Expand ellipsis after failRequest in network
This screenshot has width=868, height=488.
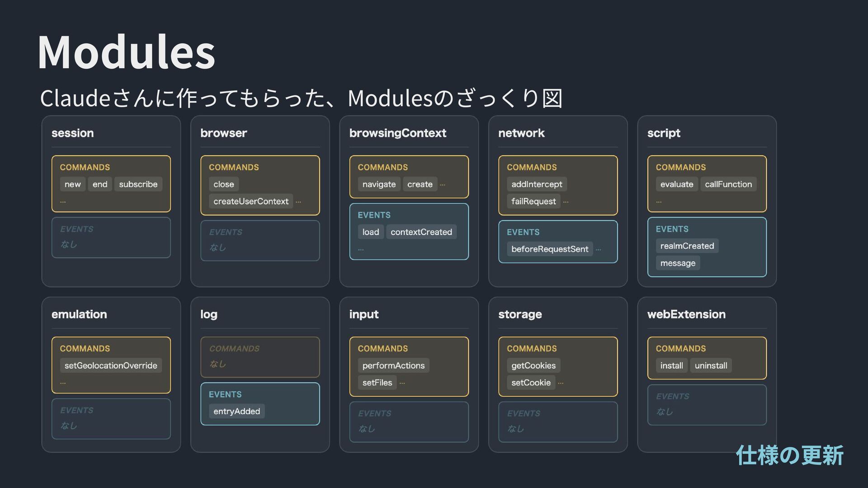566,202
